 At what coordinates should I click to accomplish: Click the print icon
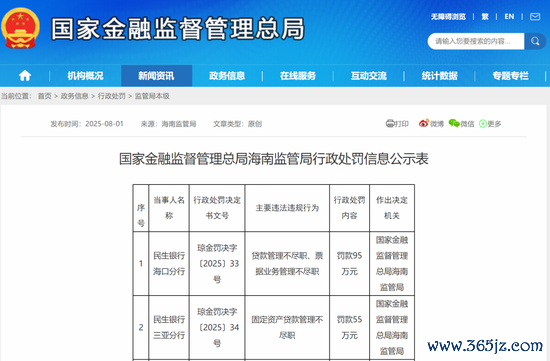pyautogui.click(x=390, y=123)
